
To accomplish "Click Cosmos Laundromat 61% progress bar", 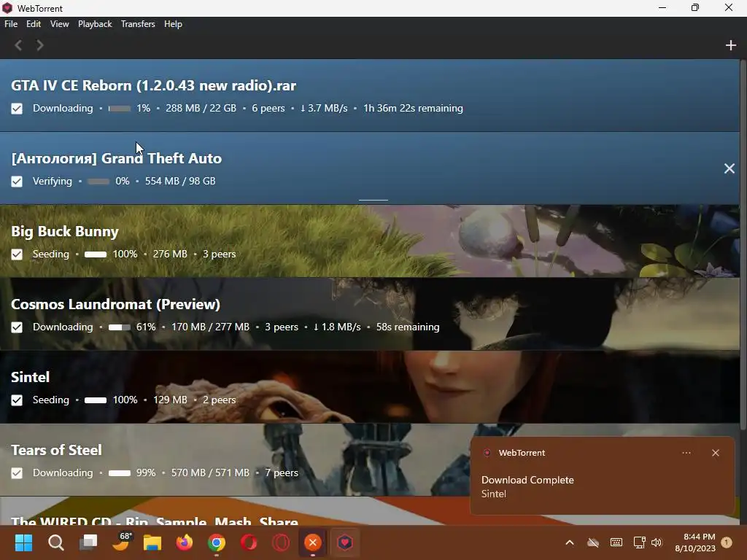I will pos(120,327).
